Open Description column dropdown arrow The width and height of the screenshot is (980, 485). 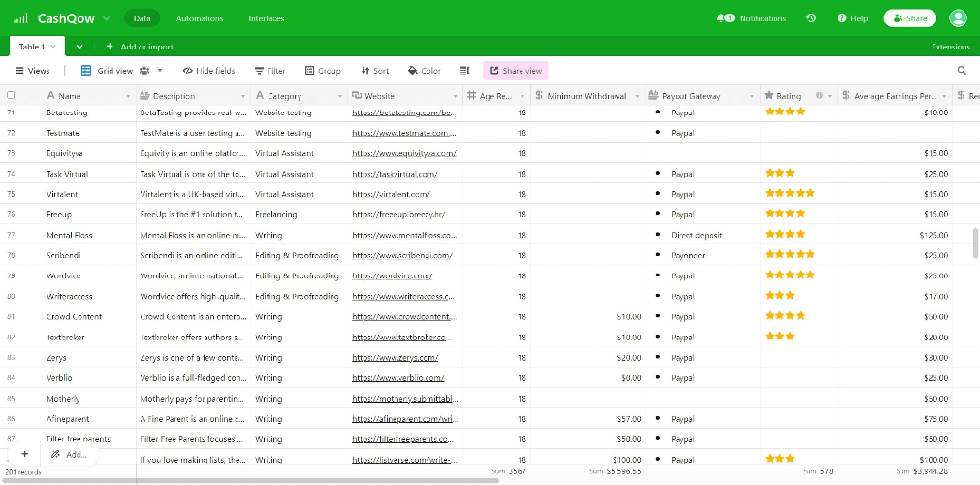pos(243,96)
